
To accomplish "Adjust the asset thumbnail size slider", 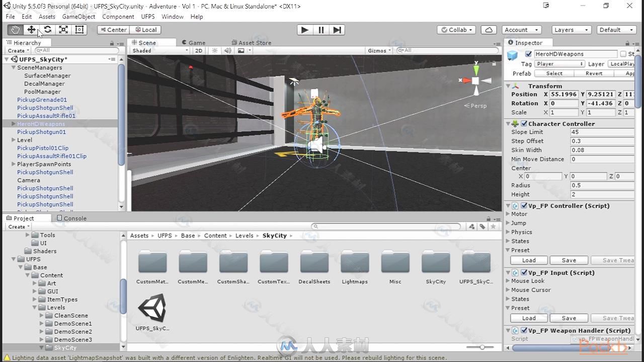I will pos(482,347).
